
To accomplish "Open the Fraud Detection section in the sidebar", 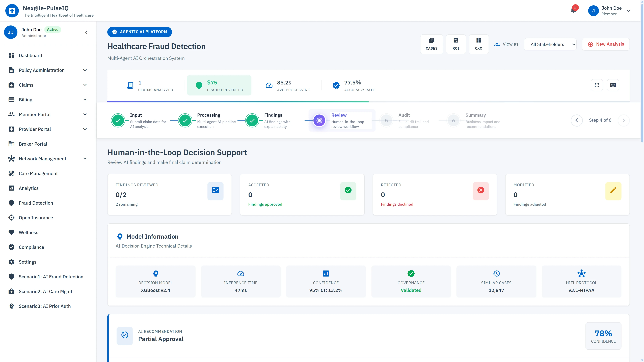I will click(x=36, y=203).
